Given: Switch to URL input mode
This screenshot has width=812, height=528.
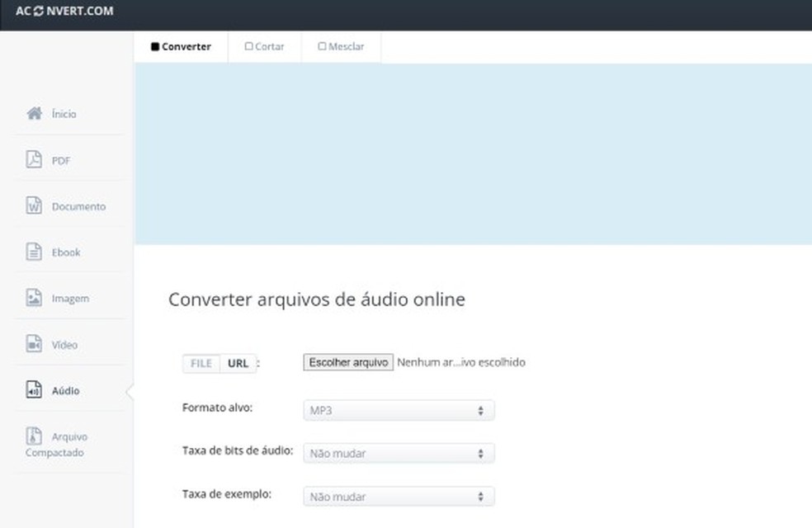Looking at the screenshot, I should (x=238, y=363).
